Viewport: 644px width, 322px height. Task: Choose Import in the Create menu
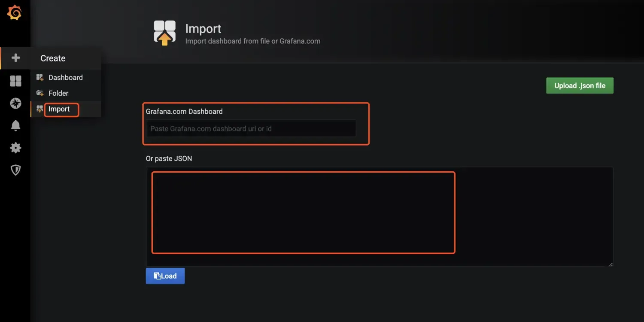[x=59, y=109]
